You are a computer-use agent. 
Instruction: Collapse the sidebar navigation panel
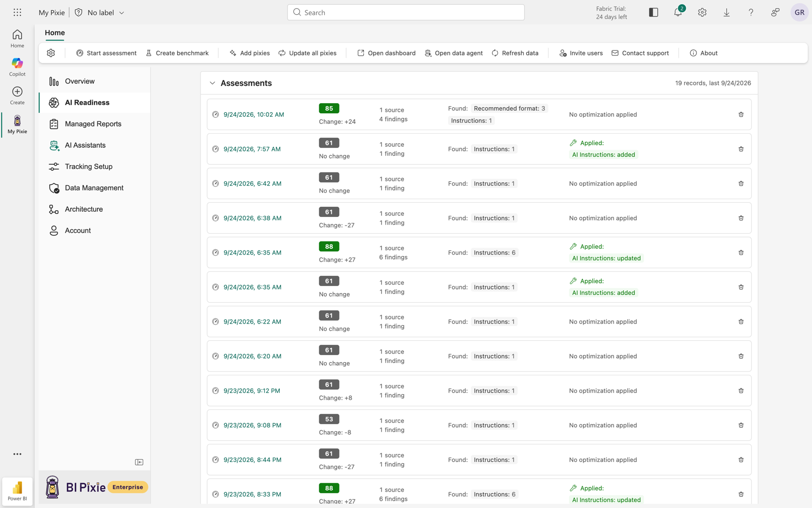(x=139, y=462)
